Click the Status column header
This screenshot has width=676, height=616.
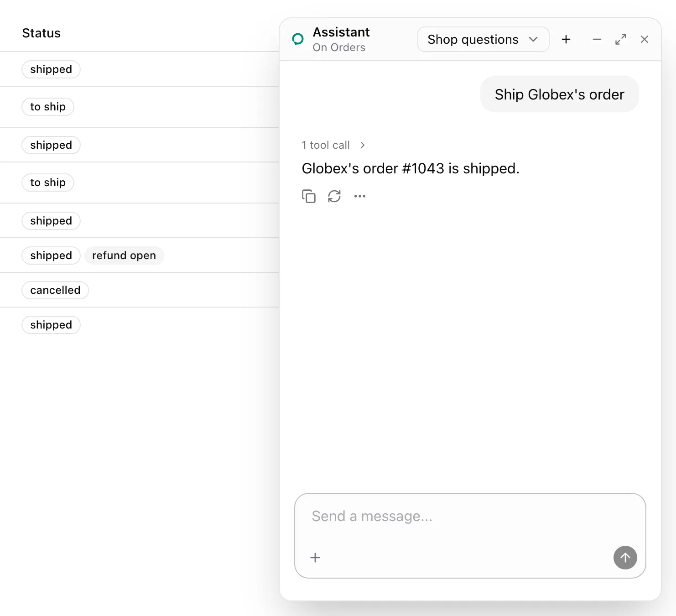tap(41, 33)
